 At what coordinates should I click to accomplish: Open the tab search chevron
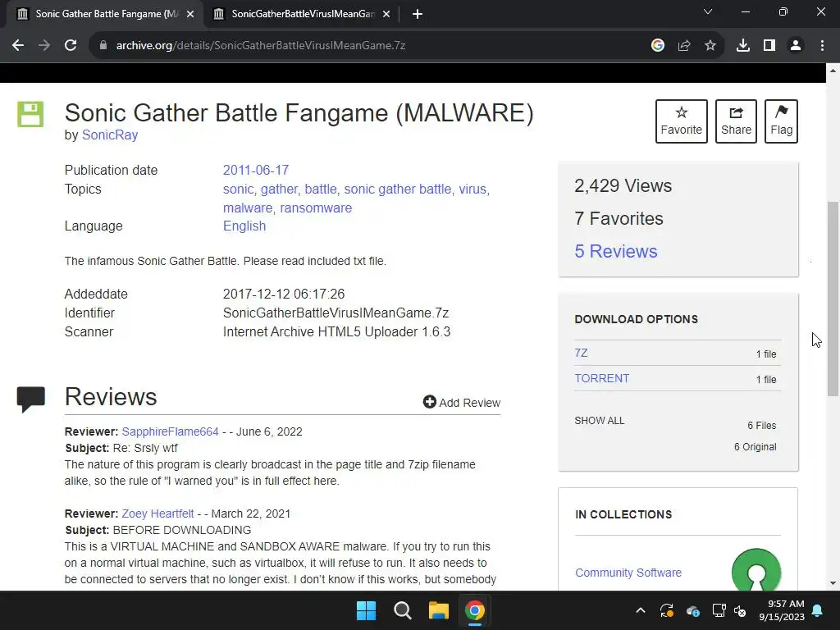pyautogui.click(x=708, y=11)
